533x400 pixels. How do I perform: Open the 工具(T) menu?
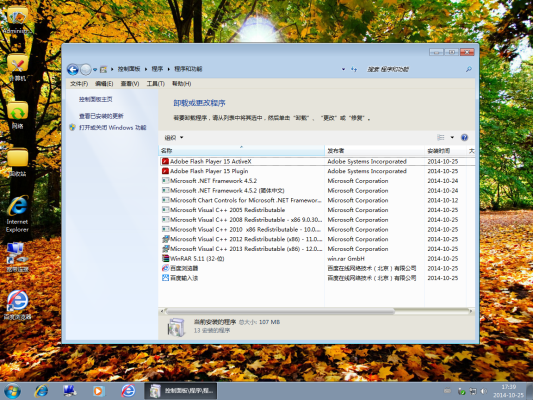tap(155, 84)
